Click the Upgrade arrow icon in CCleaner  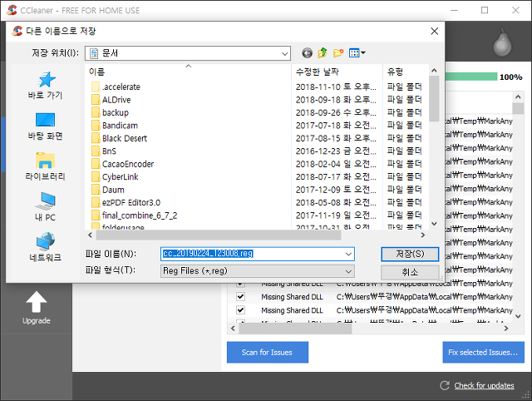[37, 302]
